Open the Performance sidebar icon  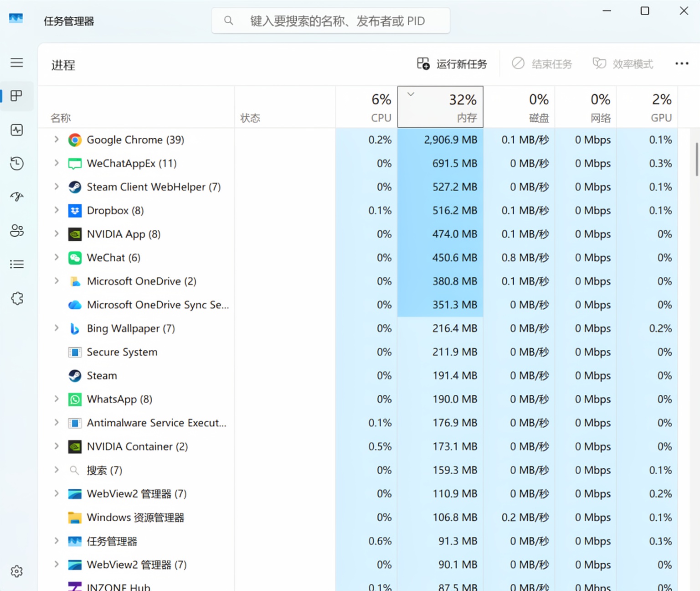pos(17,130)
